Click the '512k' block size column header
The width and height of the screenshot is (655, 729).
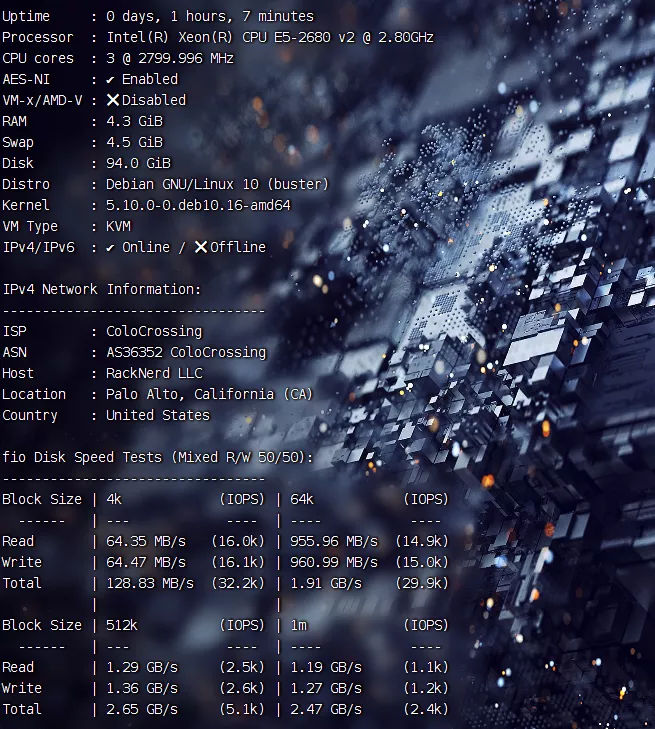pos(122,625)
